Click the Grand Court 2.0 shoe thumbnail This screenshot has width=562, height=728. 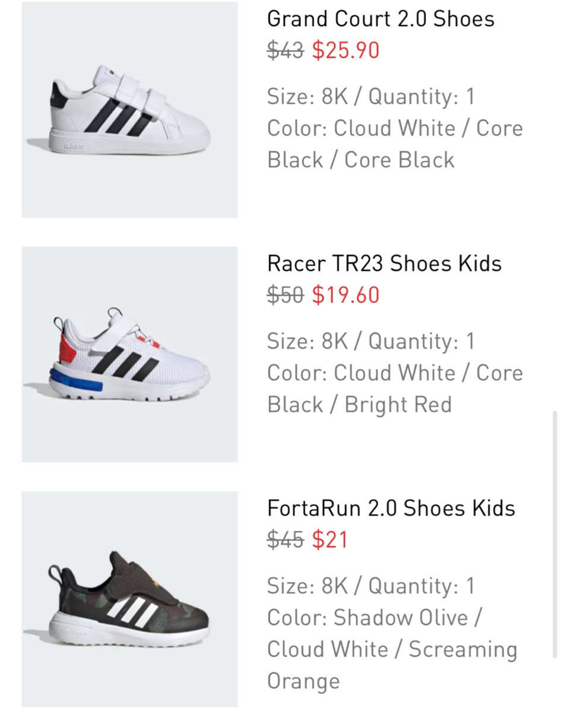coord(129,110)
